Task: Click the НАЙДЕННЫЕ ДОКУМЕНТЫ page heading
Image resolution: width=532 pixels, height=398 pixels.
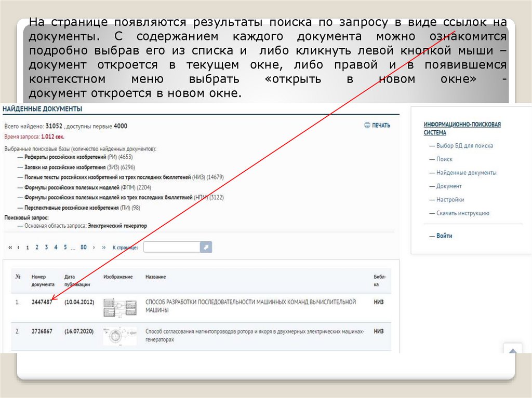Action: [43, 109]
